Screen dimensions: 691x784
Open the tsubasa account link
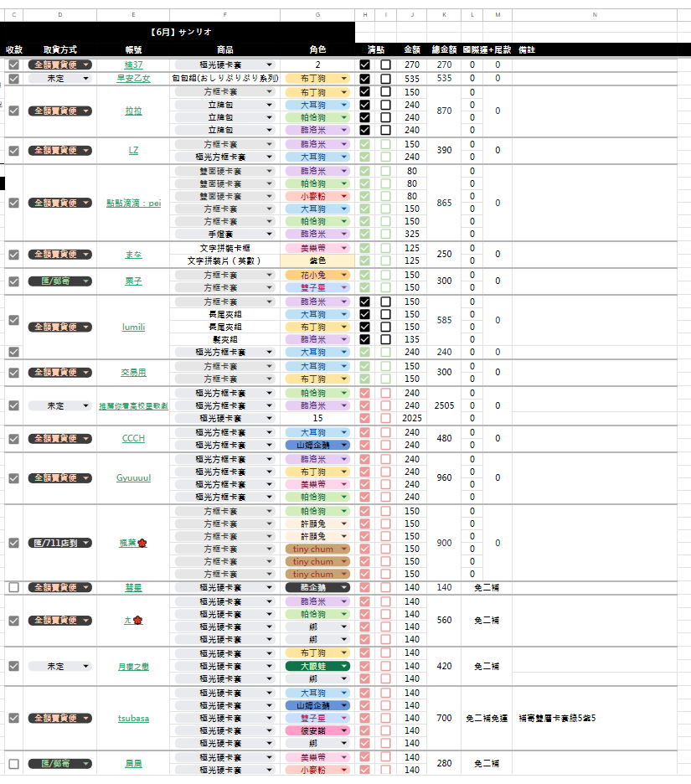133,719
